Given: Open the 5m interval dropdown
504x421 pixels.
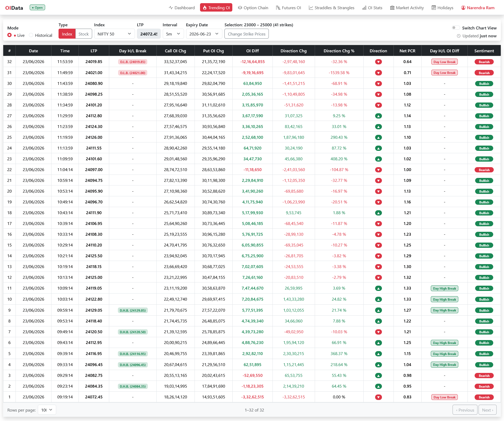Looking at the screenshot, I should [x=173, y=34].
